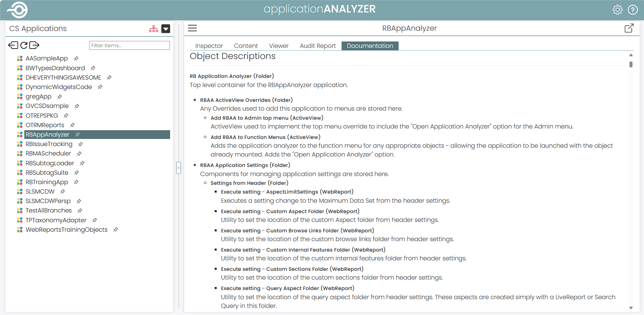Collapse the left sidebar panel handle

[179, 168]
